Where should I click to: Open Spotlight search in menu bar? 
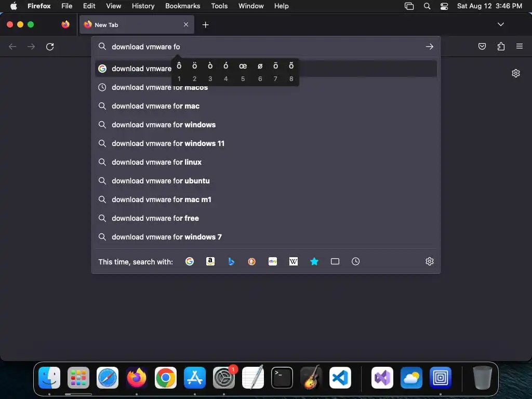427,6
